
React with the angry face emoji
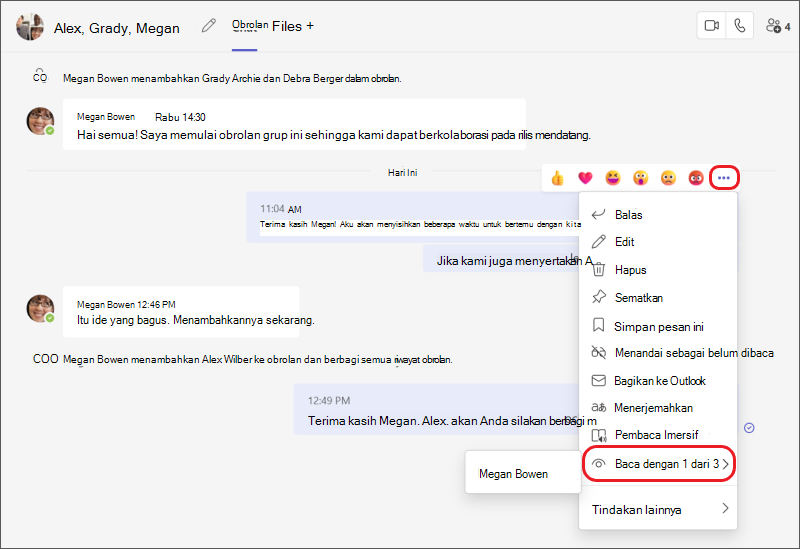[x=696, y=178]
